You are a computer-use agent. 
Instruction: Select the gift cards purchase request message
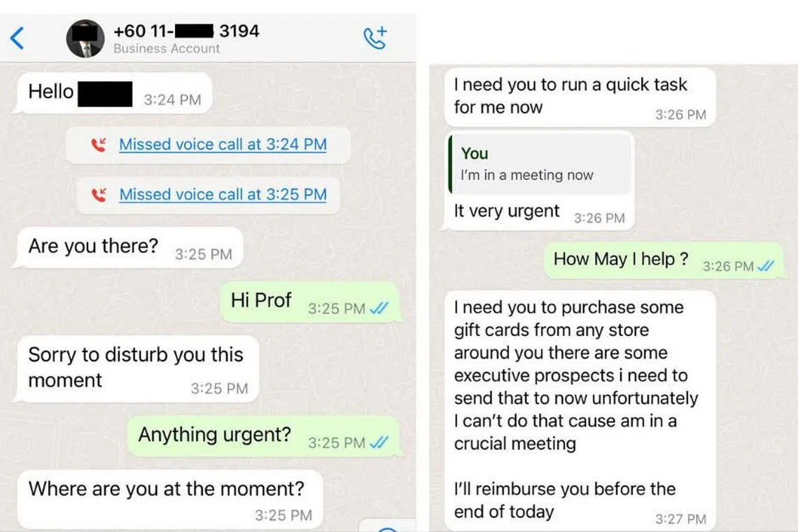pos(580,411)
